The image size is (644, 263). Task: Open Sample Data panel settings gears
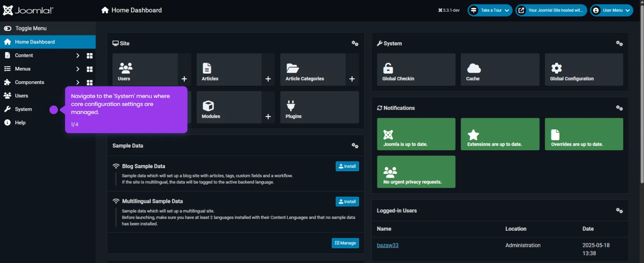(x=355, y=146)
